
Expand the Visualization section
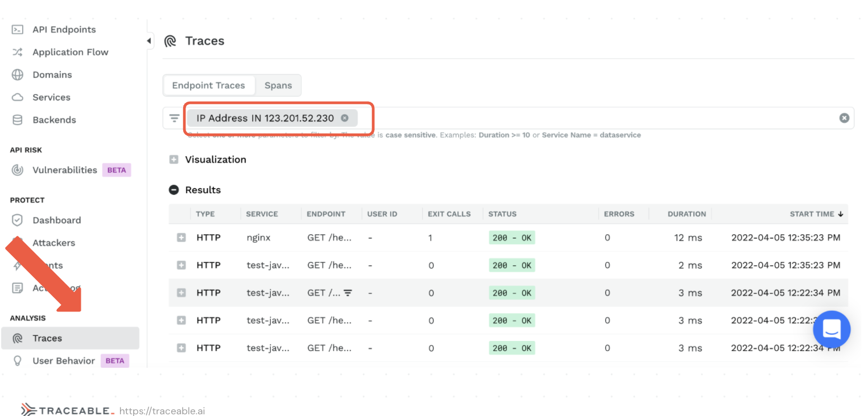174,160
